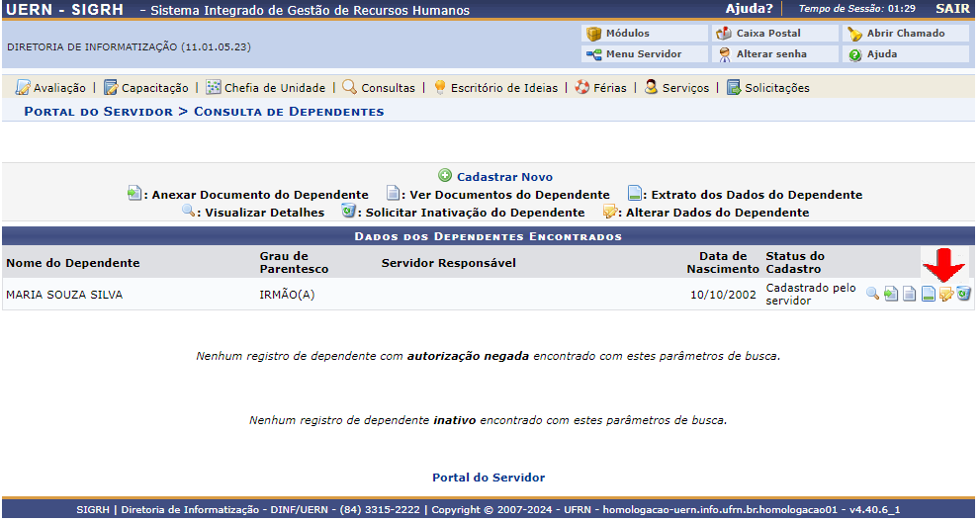Viewport: 980px width, 522px height.
Task: Click Extrato dos Dados icon in row
Action: [x=928, y=294]
